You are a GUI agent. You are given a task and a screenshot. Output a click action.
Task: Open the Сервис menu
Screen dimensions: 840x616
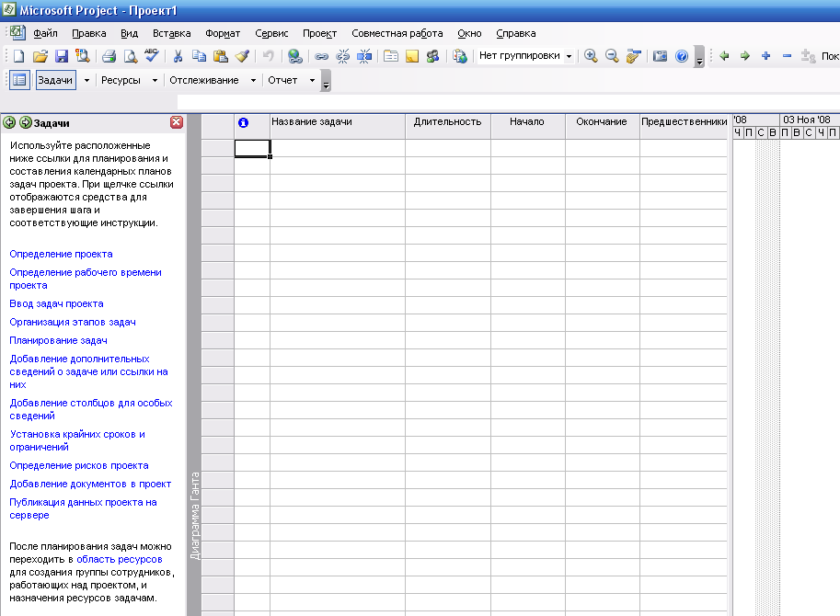tap(271, 33)
